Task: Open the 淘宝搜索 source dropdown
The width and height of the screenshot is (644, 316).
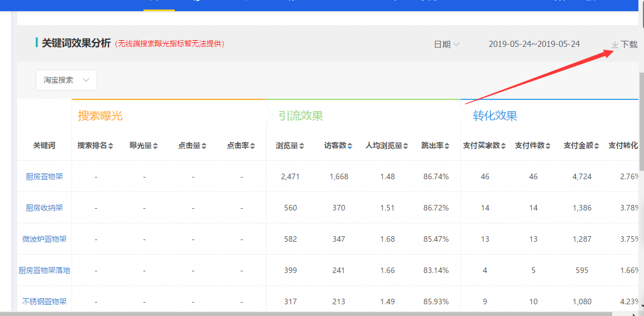Action: click(x=66, y=80)
